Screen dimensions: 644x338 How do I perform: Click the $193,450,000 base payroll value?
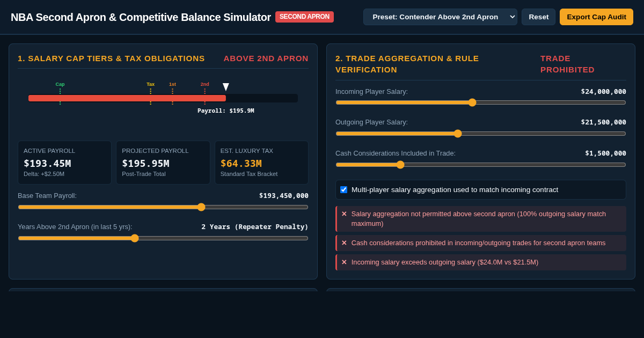point(283,196)
